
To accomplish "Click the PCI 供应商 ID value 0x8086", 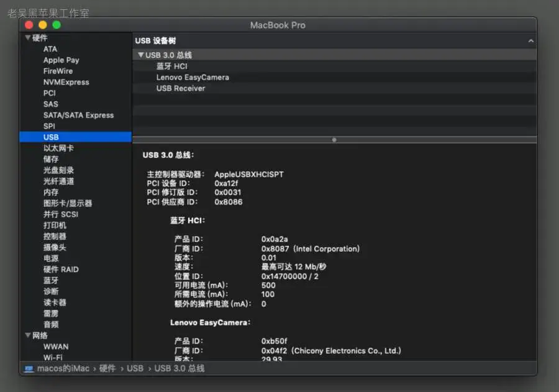I will point(228,202).
